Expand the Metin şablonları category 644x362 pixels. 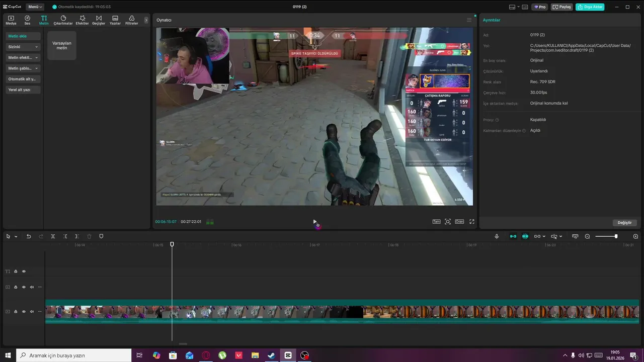point(23,68)
